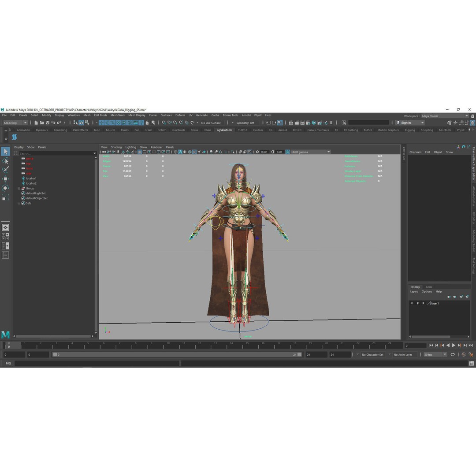Click the Outliner horizontal scrollbar
This screenshot has height=476, width=476.
click(x=54, y=336)
